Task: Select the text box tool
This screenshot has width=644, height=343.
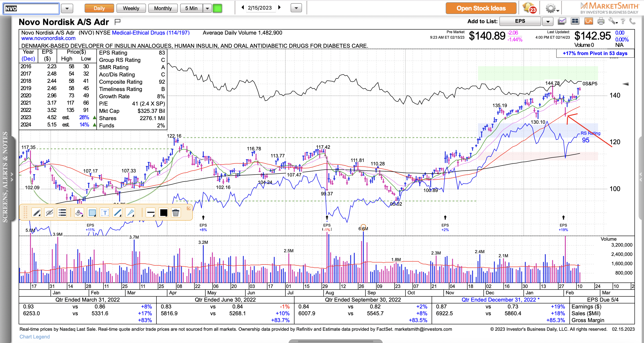Action: tap(105, 213)
